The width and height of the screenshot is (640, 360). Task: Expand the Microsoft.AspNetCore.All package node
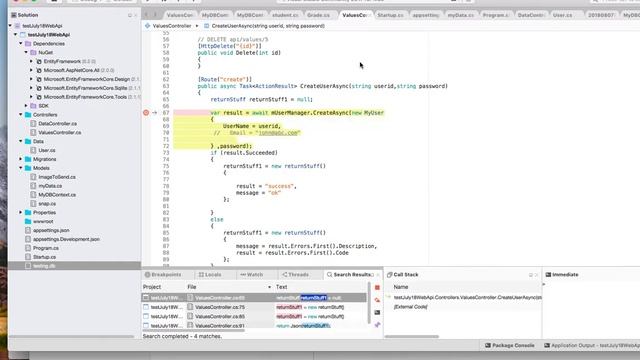point(31,70)
